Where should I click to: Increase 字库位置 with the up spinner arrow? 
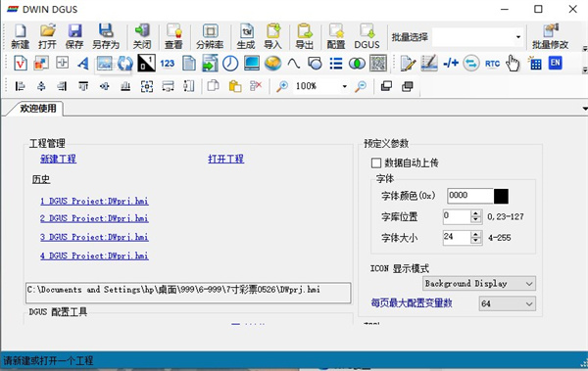476,213
